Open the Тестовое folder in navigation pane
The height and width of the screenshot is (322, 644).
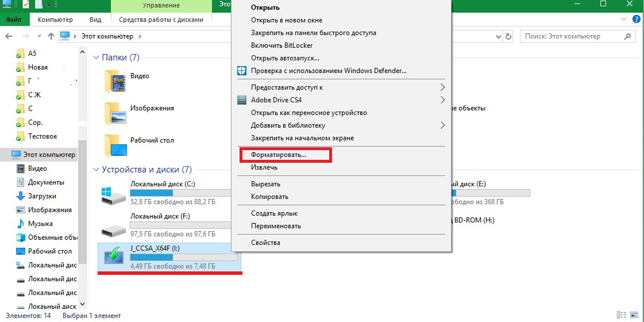point(42,136)
